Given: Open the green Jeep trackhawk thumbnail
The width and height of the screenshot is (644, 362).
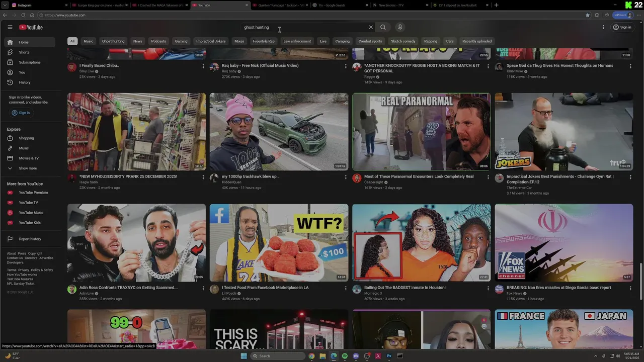Looking at the screenshot, I should tap(279, 132).
